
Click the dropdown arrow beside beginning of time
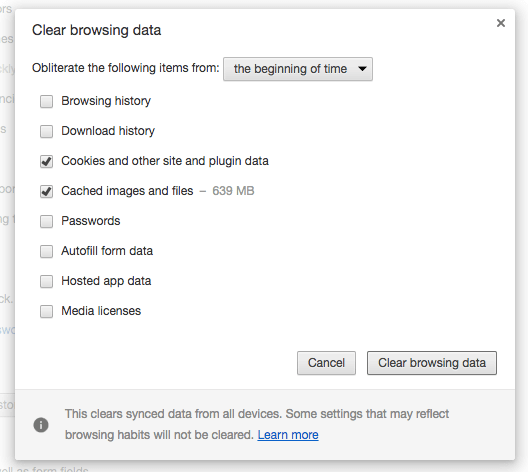point(362,69)
